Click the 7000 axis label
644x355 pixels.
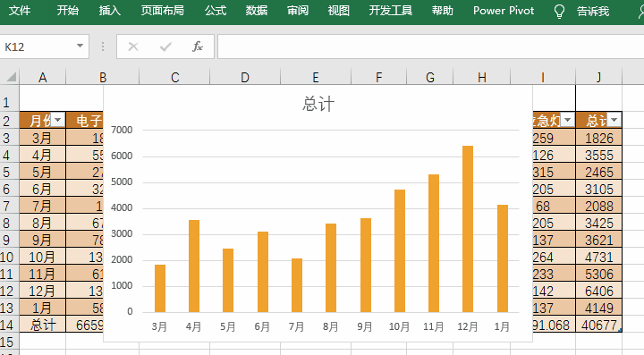[122, 130]
